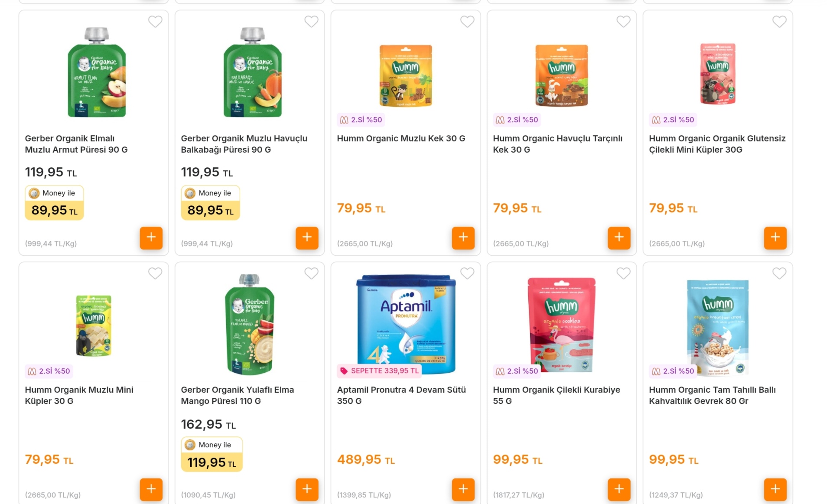Add Gerber Yulaflı Elma Mango Püresi to cart
827x504 pixels.
pyautogui.click(x=307, y=489)
